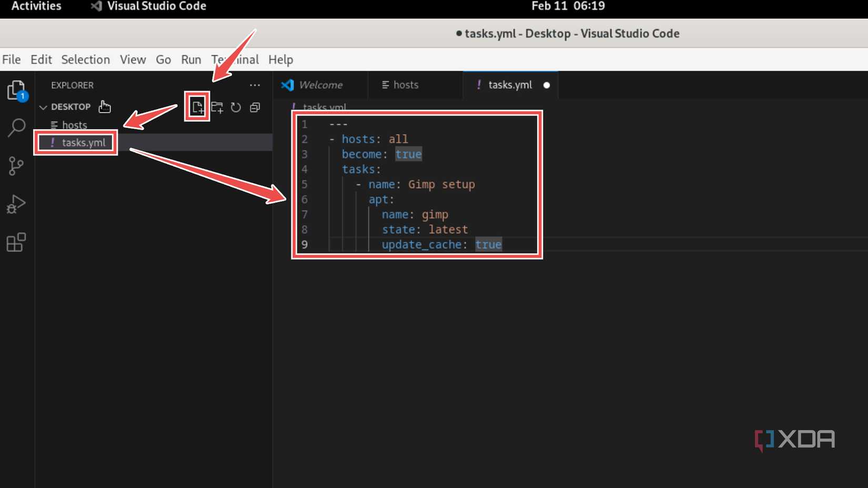Open the Help menu
Viewport: 868px width, 488px height.
(x=281, y=59)
